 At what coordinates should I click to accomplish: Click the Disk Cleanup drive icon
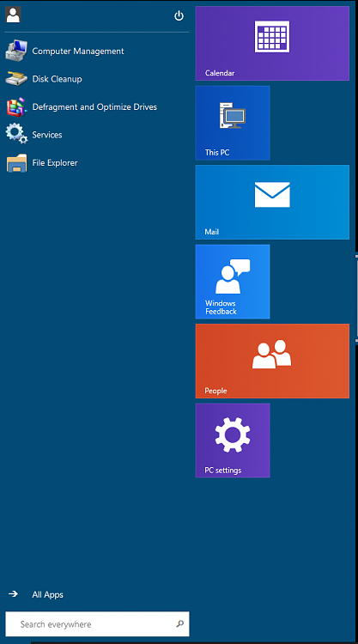point(16,79)
